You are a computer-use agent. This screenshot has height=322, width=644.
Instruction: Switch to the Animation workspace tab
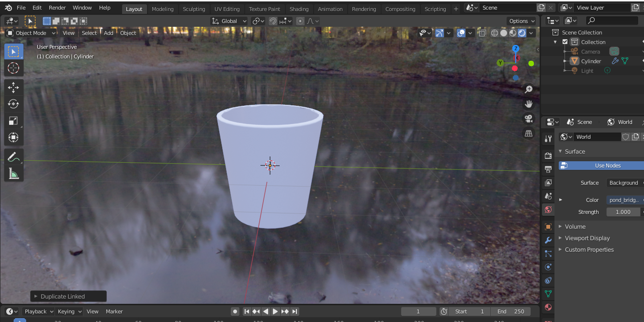330,9
